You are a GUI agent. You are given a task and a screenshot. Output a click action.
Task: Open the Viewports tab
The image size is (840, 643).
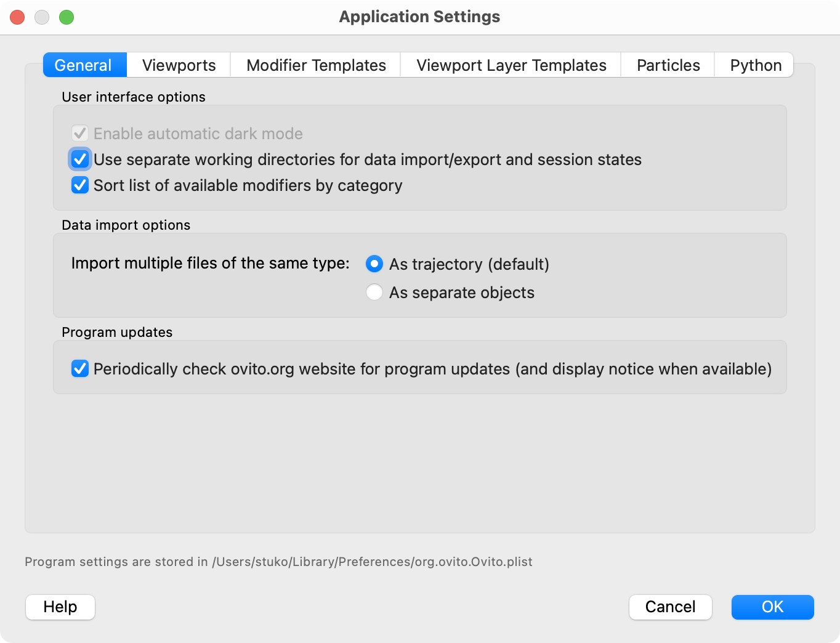click(179, 65)
